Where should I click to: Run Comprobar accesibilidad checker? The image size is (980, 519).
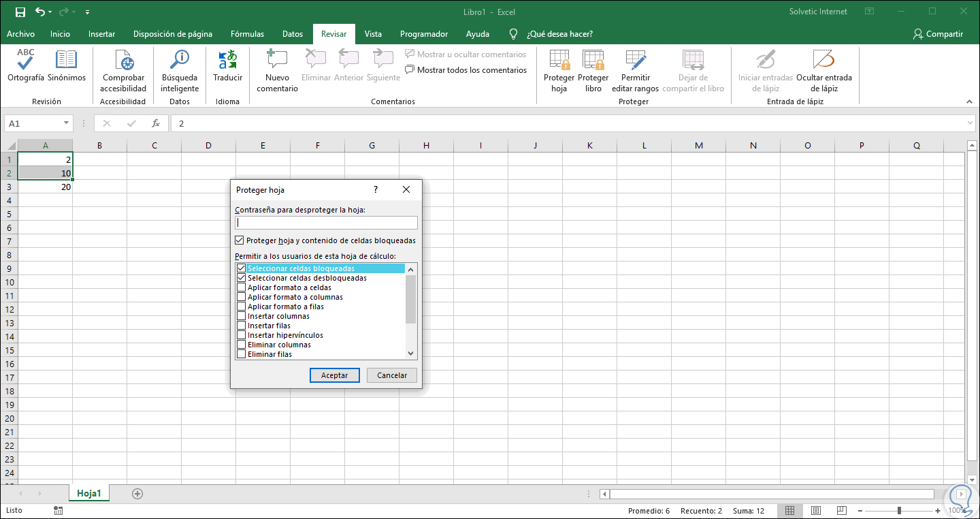click(123, 61)
